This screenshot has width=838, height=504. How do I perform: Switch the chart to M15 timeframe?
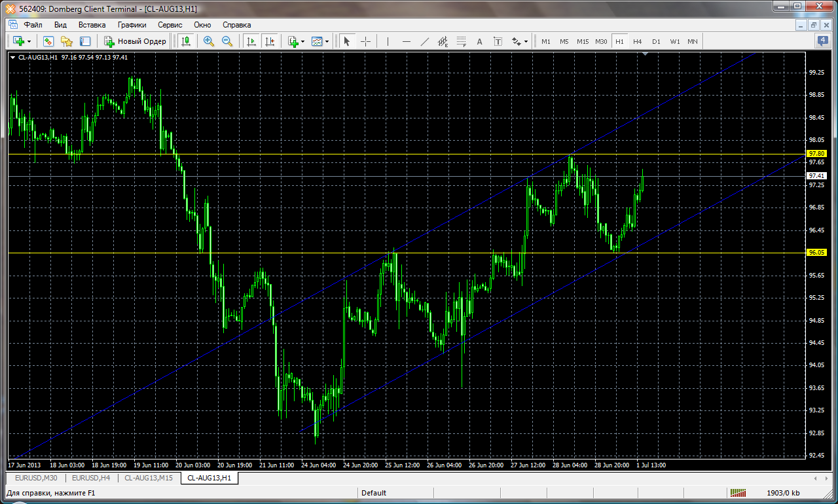[x=583, y=41]
